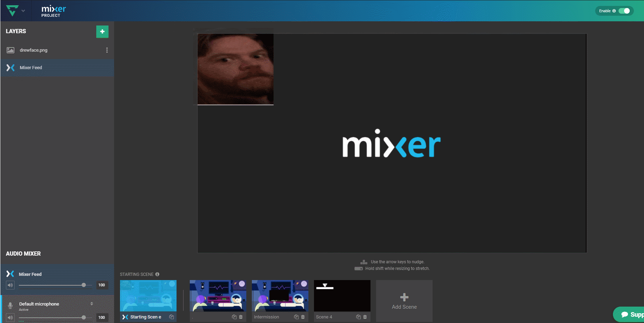Adjust the Mixer Feed volume slider
The width and height of the screenshot is (644, 323).
click(55, 285)
